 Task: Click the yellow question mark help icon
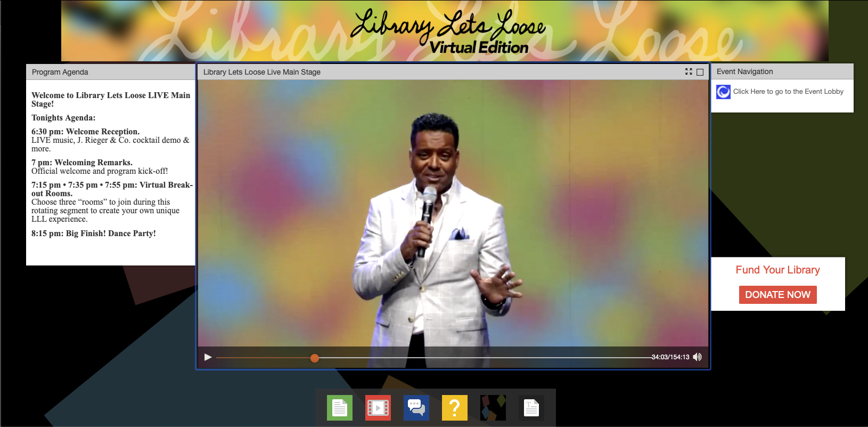click(455, 408)
